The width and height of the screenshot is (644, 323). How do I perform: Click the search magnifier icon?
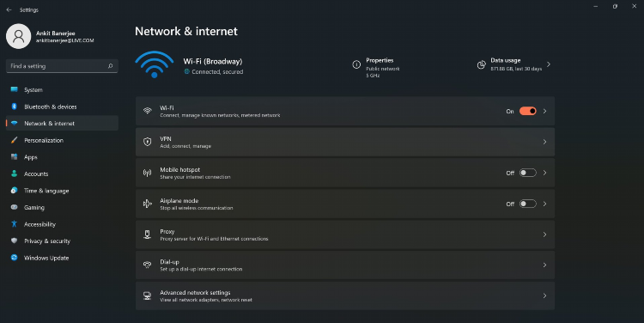[x=110, y=66]
